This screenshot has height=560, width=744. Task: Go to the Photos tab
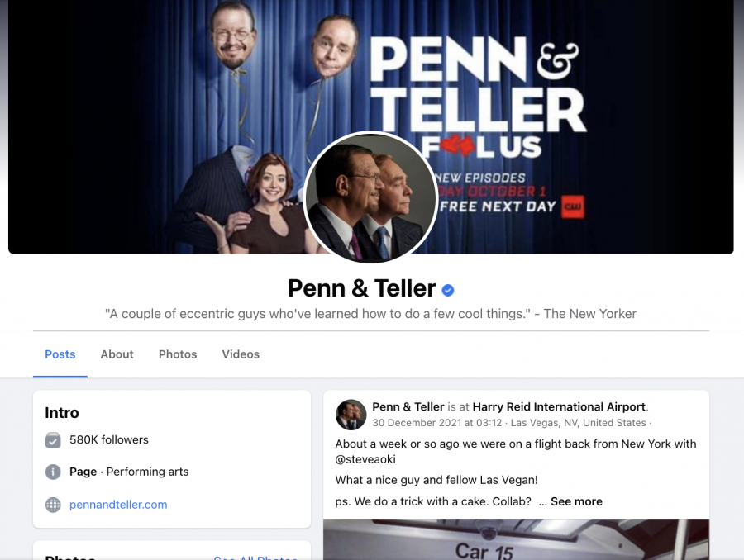(x=178, y=354)
